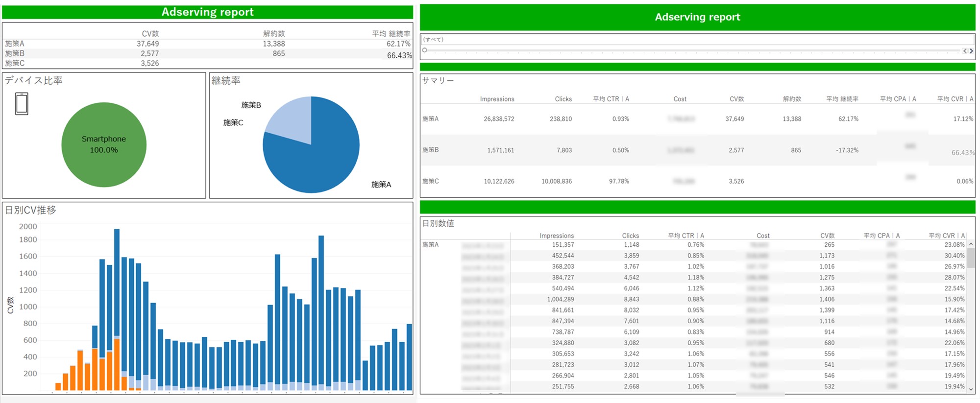Click the 施策B label beside pie chart
980x403 pixels.
251,105
